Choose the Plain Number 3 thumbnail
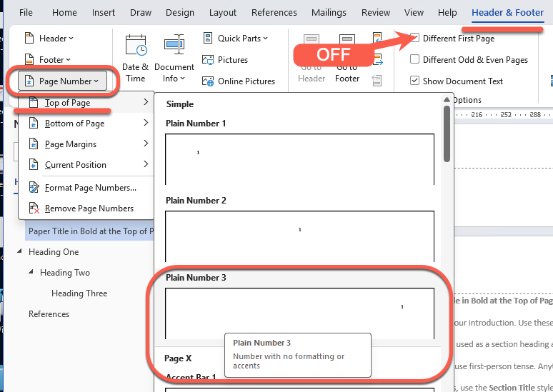553x392 pixels. point(299,313)
